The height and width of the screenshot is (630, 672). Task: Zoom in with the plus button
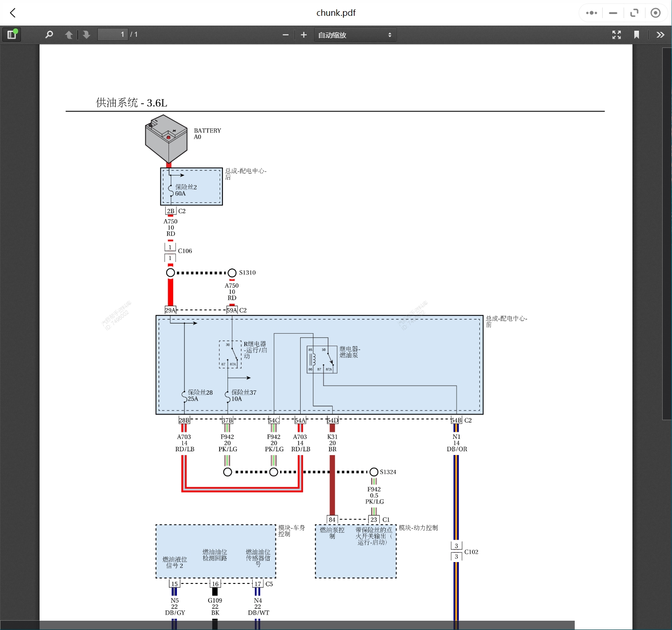304,35
